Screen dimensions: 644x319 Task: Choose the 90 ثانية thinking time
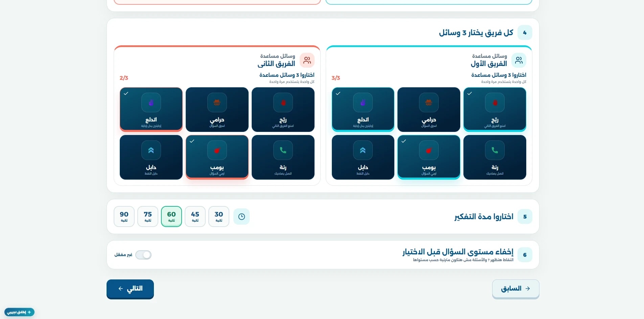point(124,217)
